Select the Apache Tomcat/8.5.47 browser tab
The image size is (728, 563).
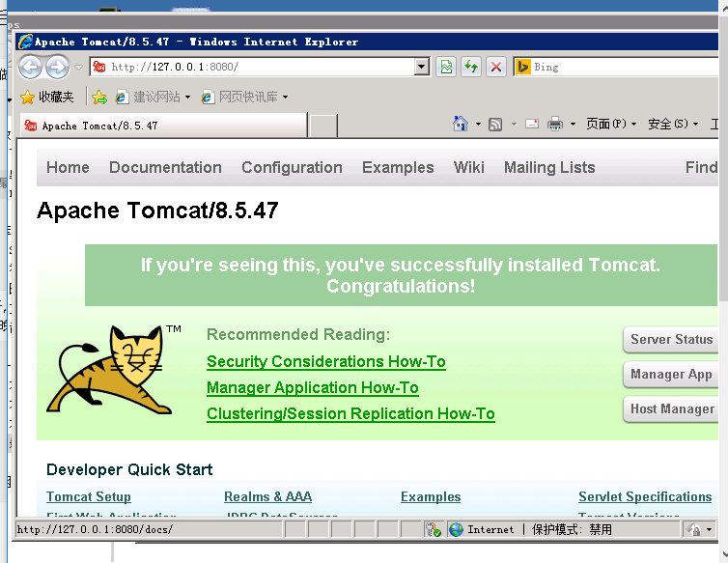[x=163, y=126]
